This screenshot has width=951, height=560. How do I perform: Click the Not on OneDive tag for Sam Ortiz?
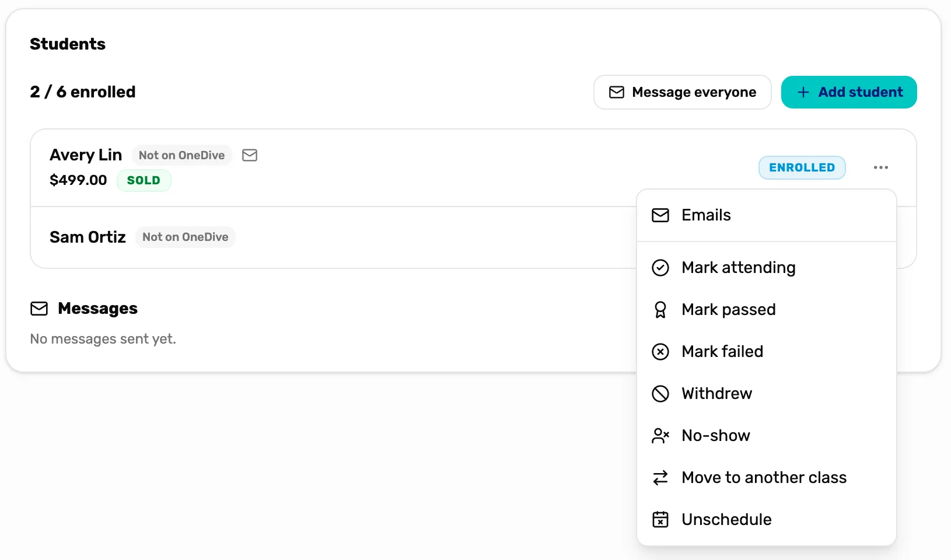(186, 237)
